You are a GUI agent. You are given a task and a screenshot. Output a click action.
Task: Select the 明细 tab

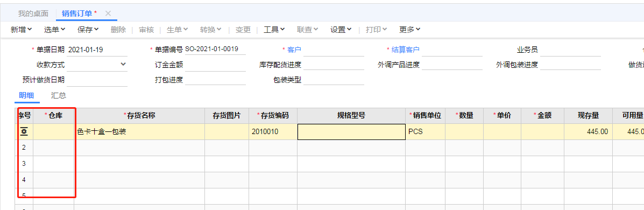click(26, 95)
